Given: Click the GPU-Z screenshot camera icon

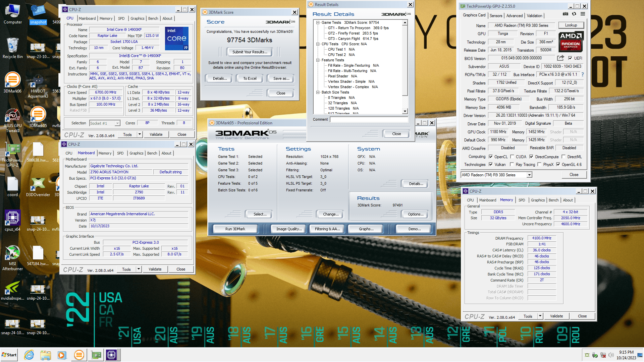Looking at the screenshot, I should point(566,14).
